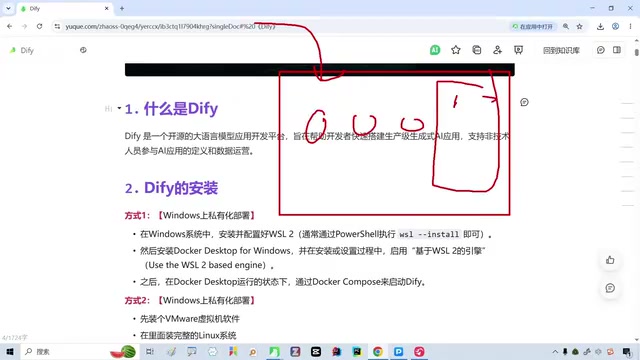This screenshot has height=360, width=640.
Task: Click the green AI assistant icon
Action: 435,50
